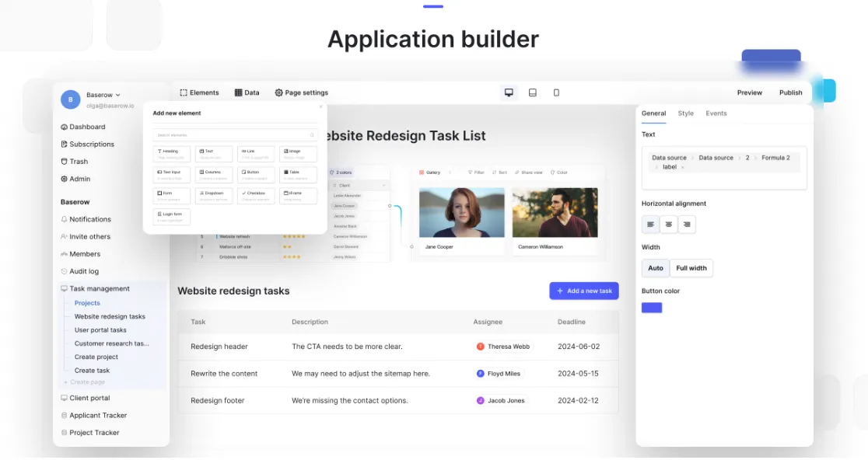
Task: Open Audit log in sidebar
Action: click(79, 271)
